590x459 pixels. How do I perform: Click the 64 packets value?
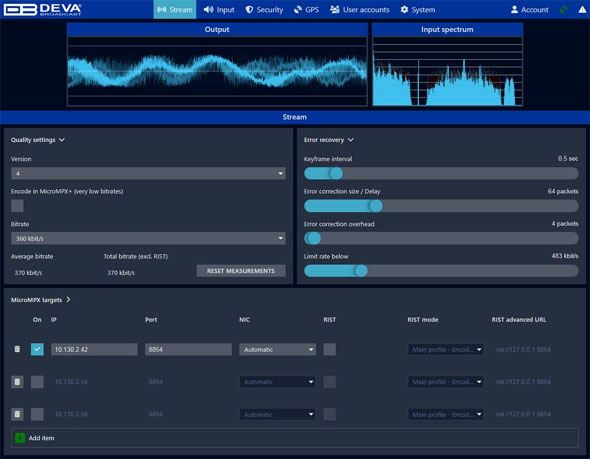point(563,191)
